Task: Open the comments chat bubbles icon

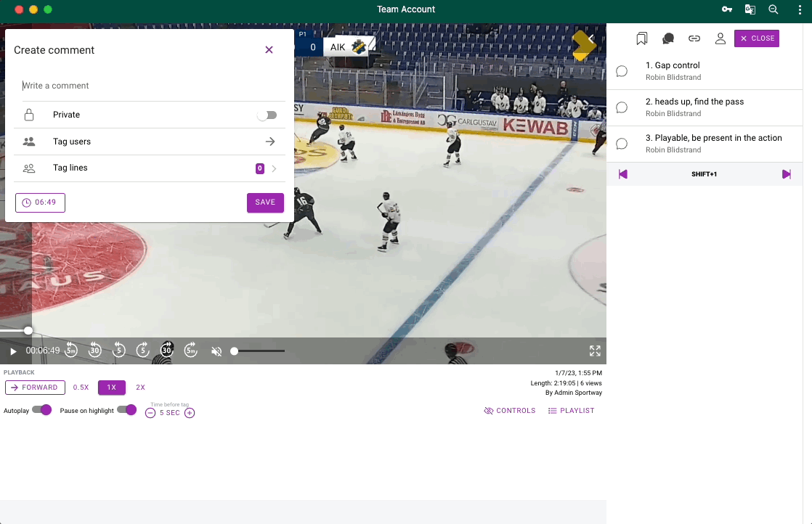Action: [667, 38]
